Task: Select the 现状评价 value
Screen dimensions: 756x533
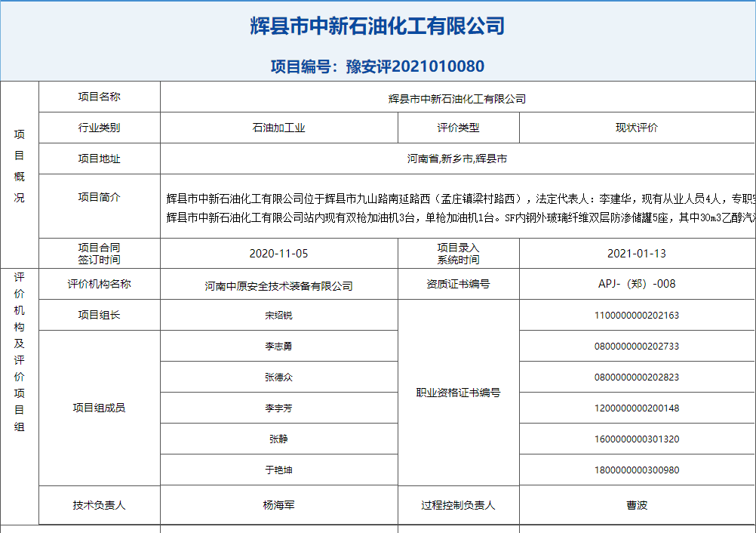Action: coord(637,128)
